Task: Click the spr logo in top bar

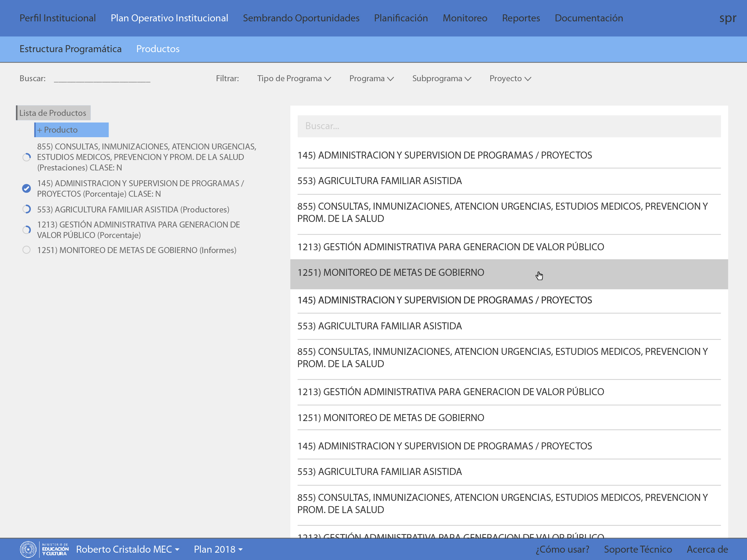Action: pos(727,18)
